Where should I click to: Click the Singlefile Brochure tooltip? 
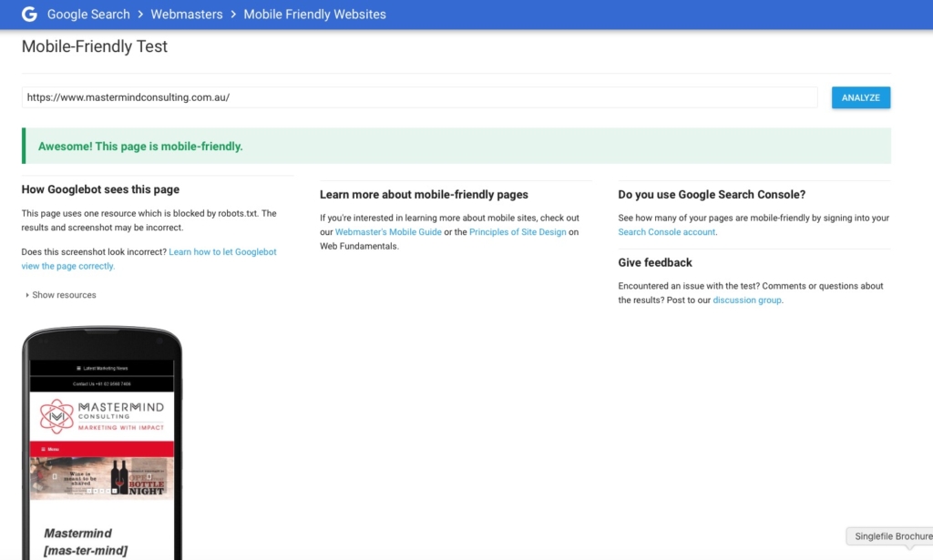pyautogui.click(x=892, y=536)
